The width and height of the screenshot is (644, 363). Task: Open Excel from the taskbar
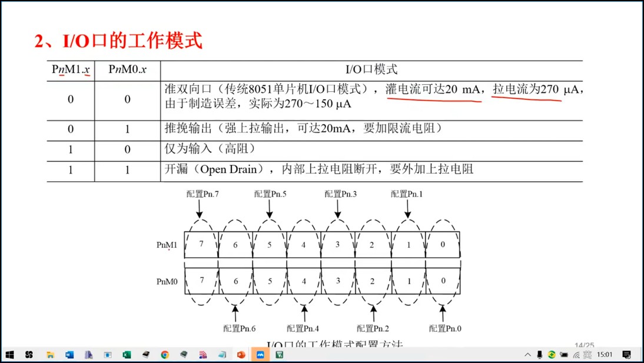pos(126,355)
